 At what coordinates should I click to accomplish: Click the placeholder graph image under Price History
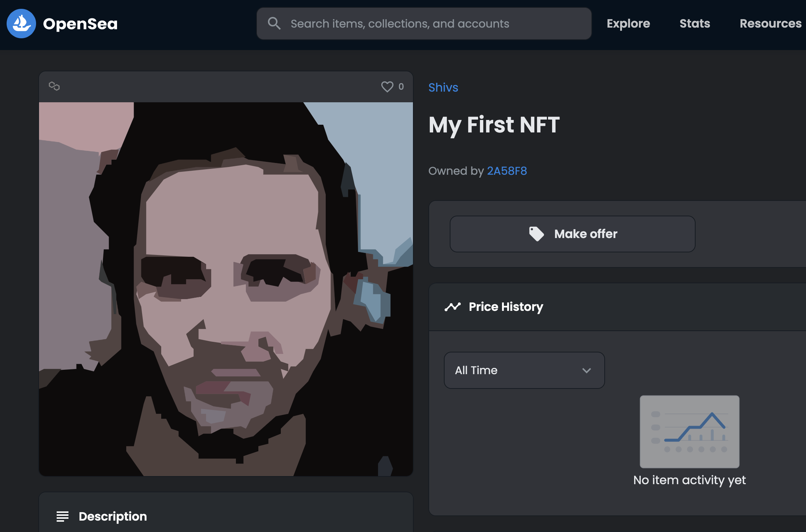tap(689, 432)
